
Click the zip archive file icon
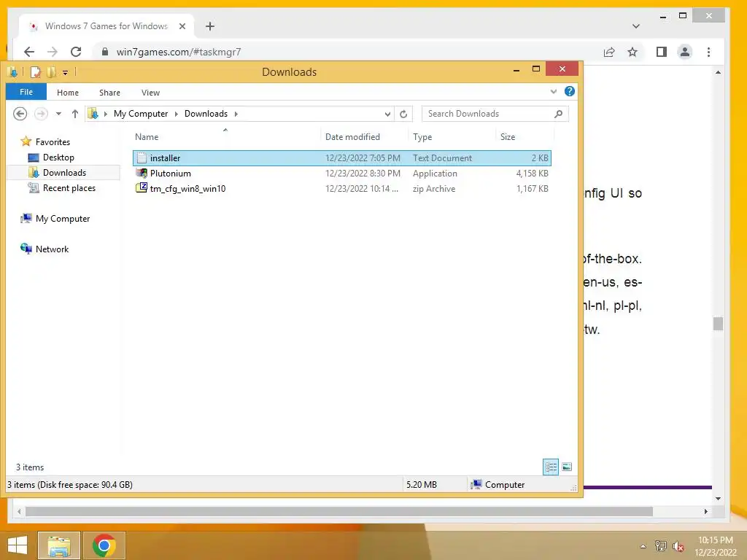(x=142, y=188)
